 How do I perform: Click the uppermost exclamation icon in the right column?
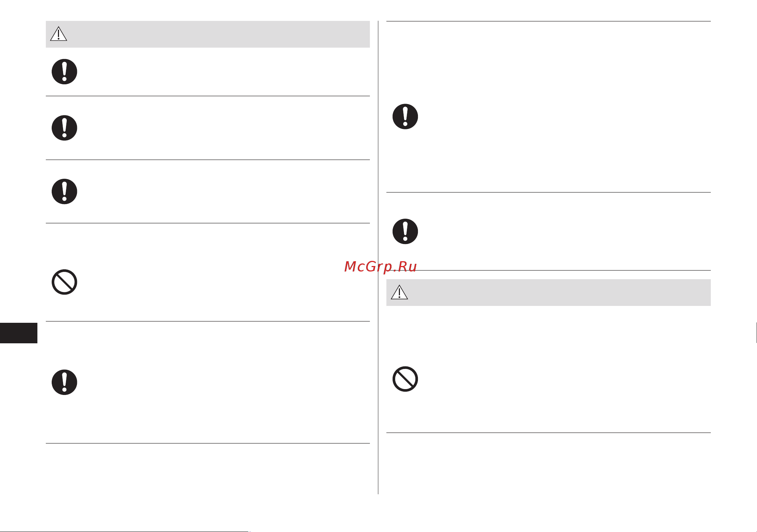pos(405,117)
